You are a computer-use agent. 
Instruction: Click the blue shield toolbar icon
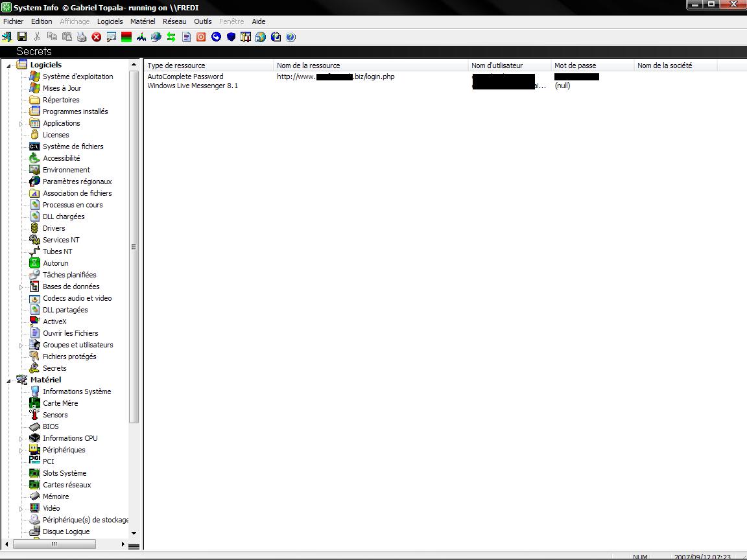tap(231, 37)
